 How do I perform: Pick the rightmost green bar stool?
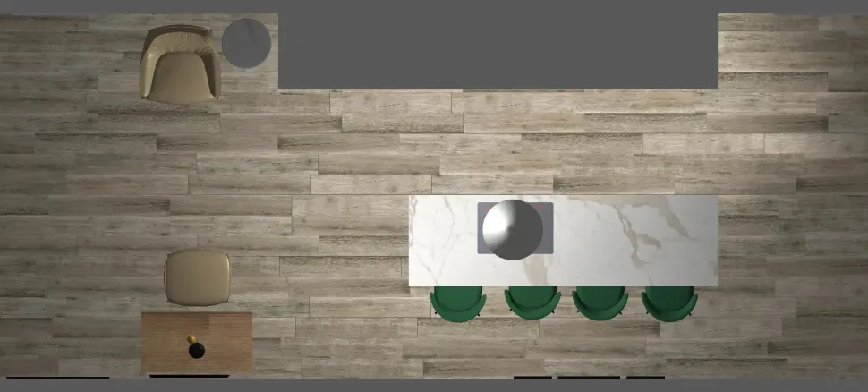[x=669, y=303]
